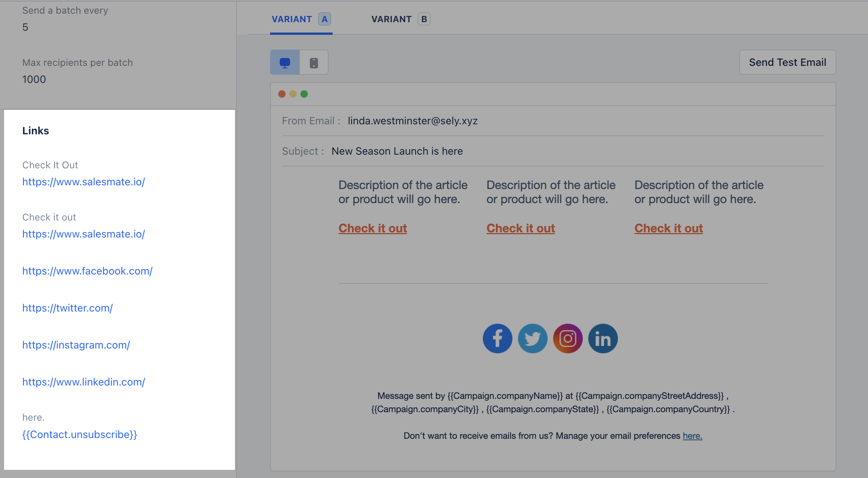This screenshot has width=868, height=478.
Task: Open the facebook.com link in the Links panel
Action: click(87, 271)
